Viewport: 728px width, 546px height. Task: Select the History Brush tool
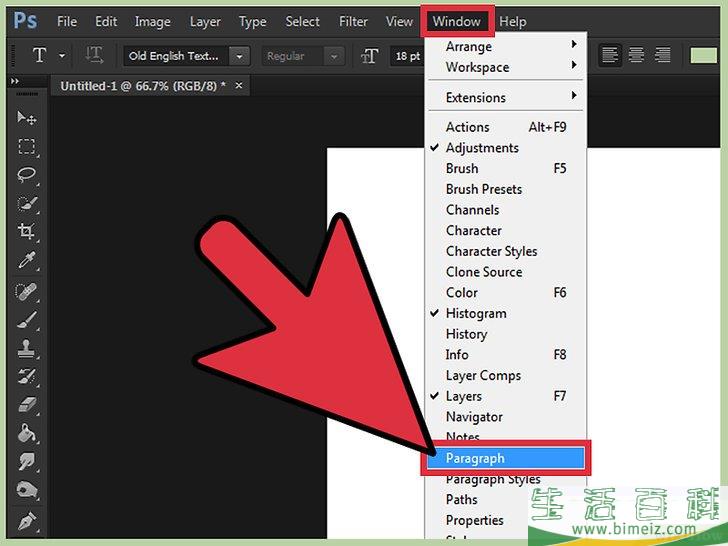pos(26,376)
